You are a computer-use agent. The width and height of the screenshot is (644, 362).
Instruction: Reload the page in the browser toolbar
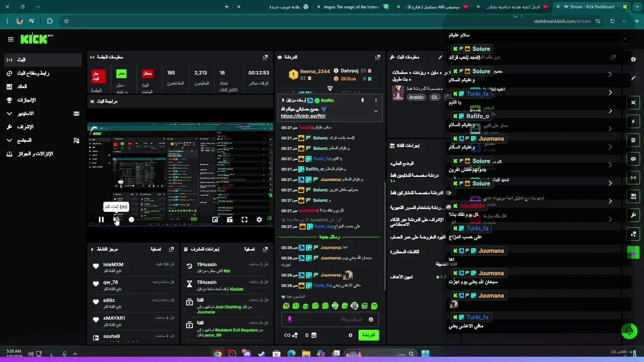(x=612, y=21)
